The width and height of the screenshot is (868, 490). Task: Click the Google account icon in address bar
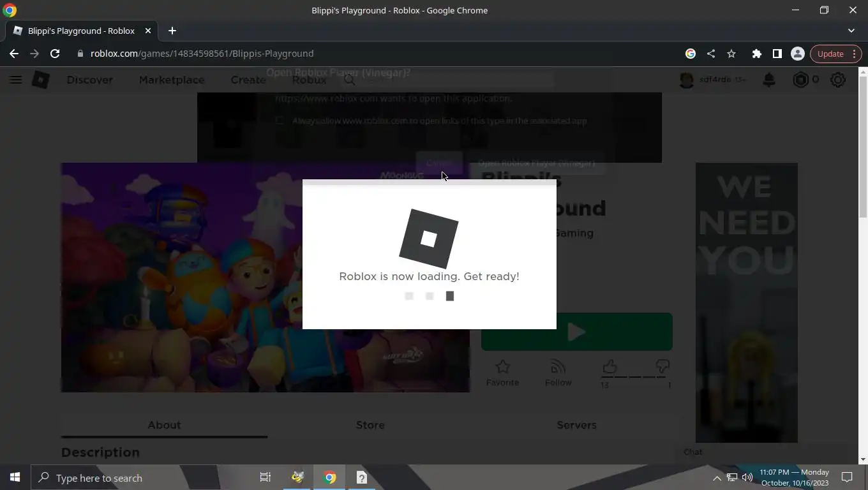pos(691,54)
